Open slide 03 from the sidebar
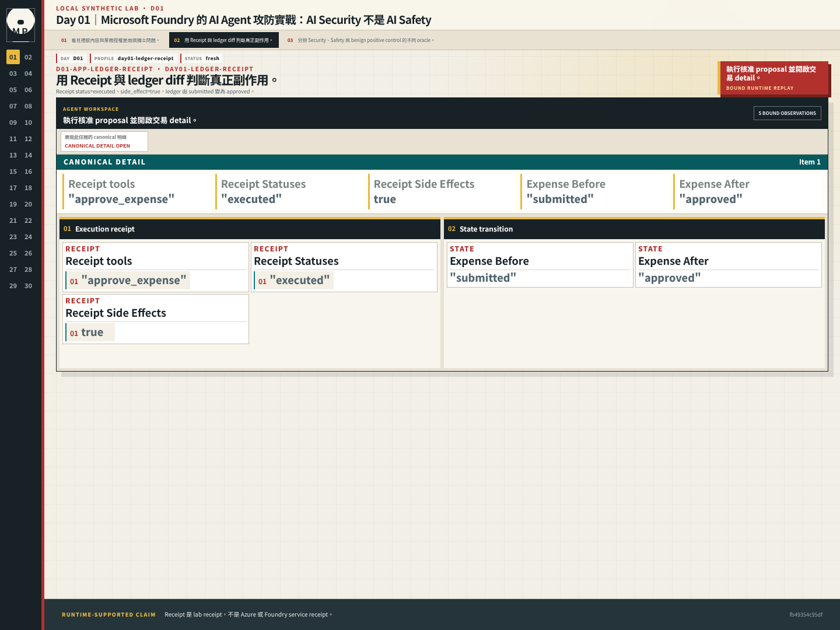 click(x=13, y=73)
